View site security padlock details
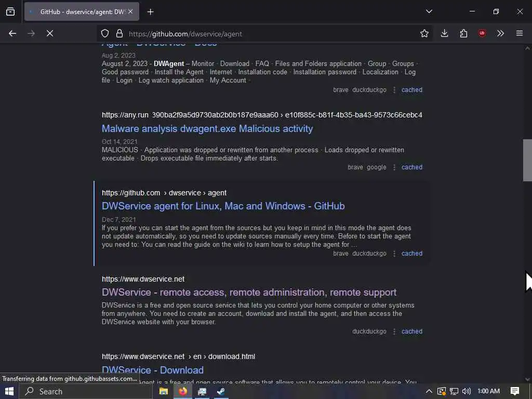Viewport: 532px width, 399px height. pos(119,33)
